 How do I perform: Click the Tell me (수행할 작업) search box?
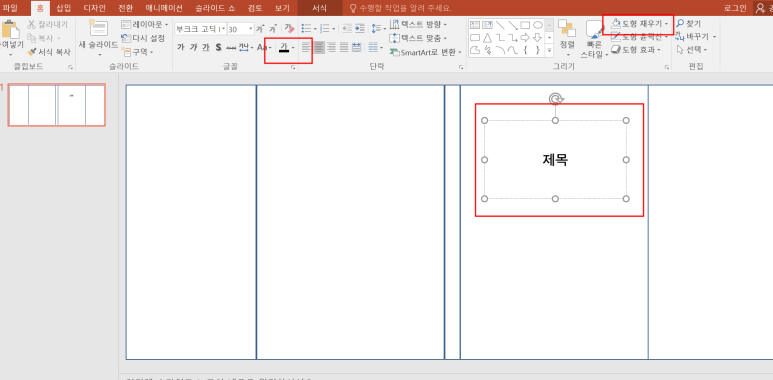pyautogui.click(x=400, y=8)
